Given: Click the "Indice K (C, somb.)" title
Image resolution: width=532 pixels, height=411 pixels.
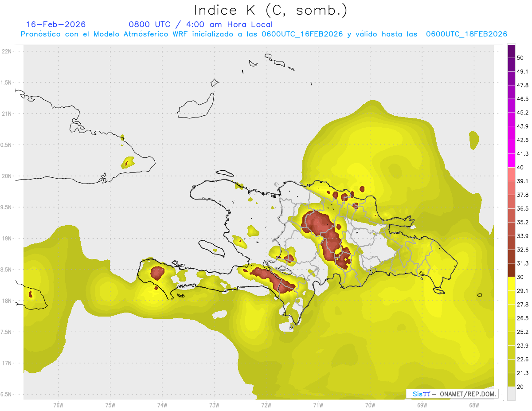Looking at the screenshot, I should point(270,10).
